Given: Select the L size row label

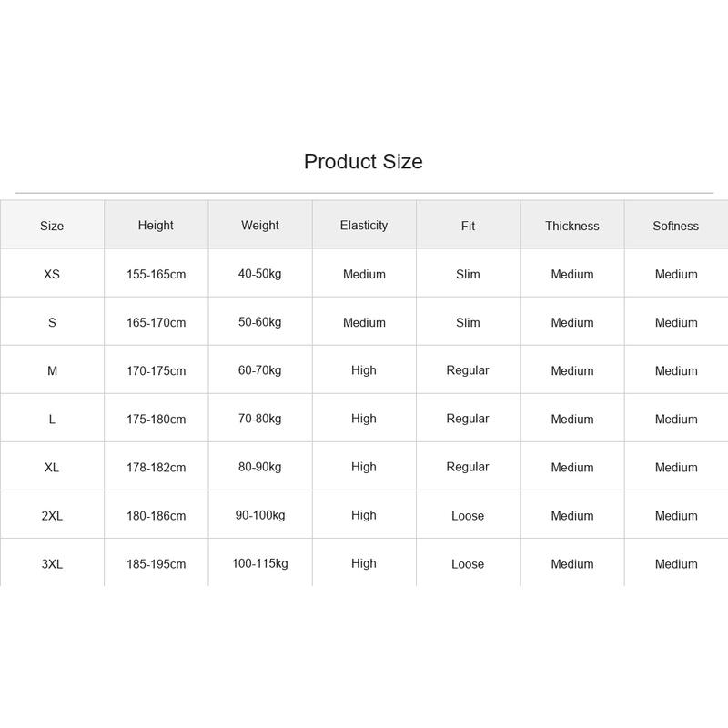Looking at the screenshot, I should (x=52, y=419).
